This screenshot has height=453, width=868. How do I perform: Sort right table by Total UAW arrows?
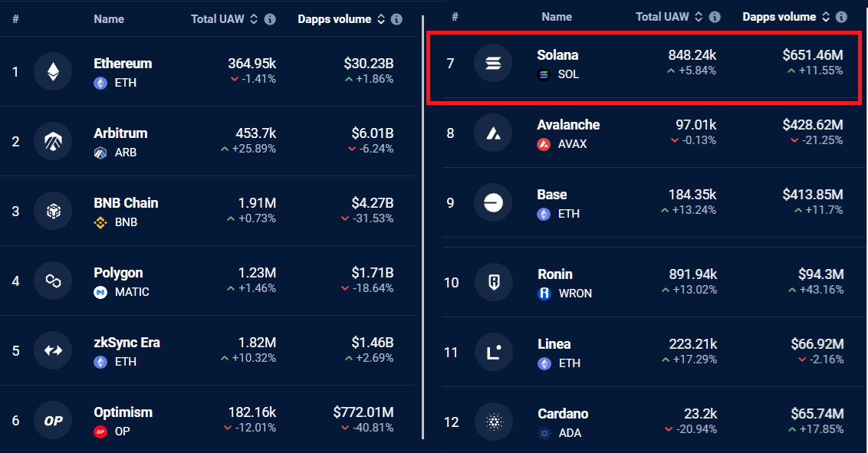[699, 17]
